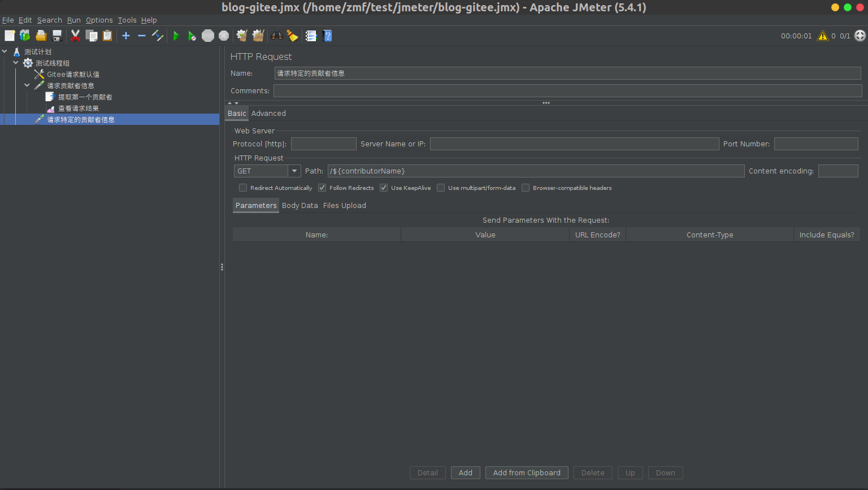The image size is (868, 490).
Task: Click the Server Name or IP field
Action: click(x=574, y=144)
